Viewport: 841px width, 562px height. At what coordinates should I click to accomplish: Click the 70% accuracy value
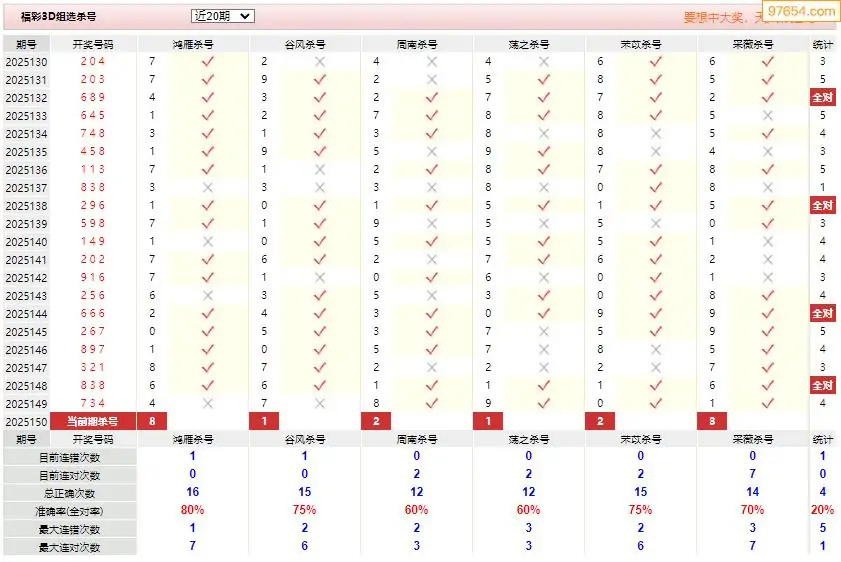pos(752,510)
